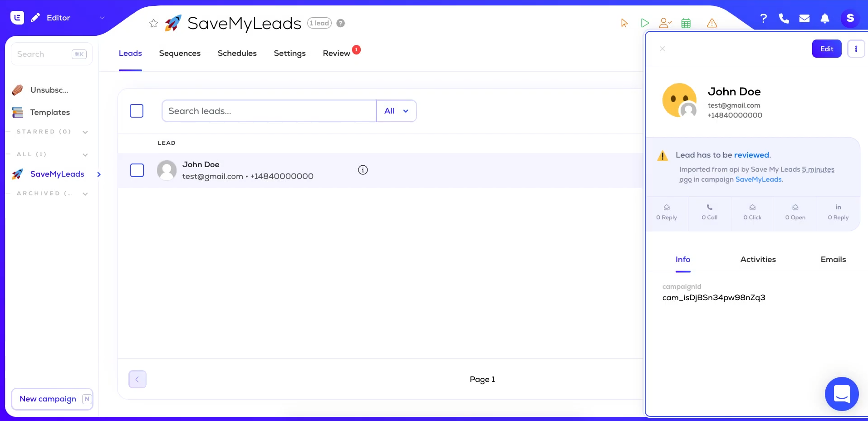Click the +14840000000 phone in the detail panel
The image size is (868, 421).
pyautogui.click(x=735, y=115)
